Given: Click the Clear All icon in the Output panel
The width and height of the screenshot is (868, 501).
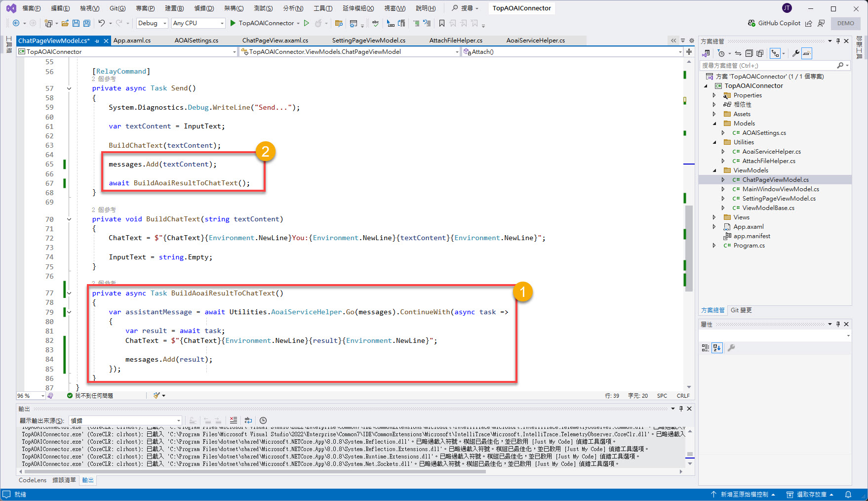Looking at the screenshot, I should click(x=234, y=420).
